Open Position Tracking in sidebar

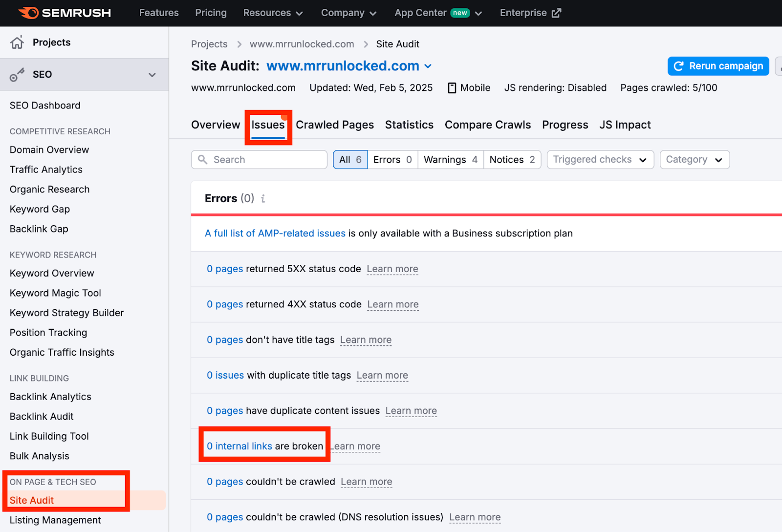[x=48, y=333]
